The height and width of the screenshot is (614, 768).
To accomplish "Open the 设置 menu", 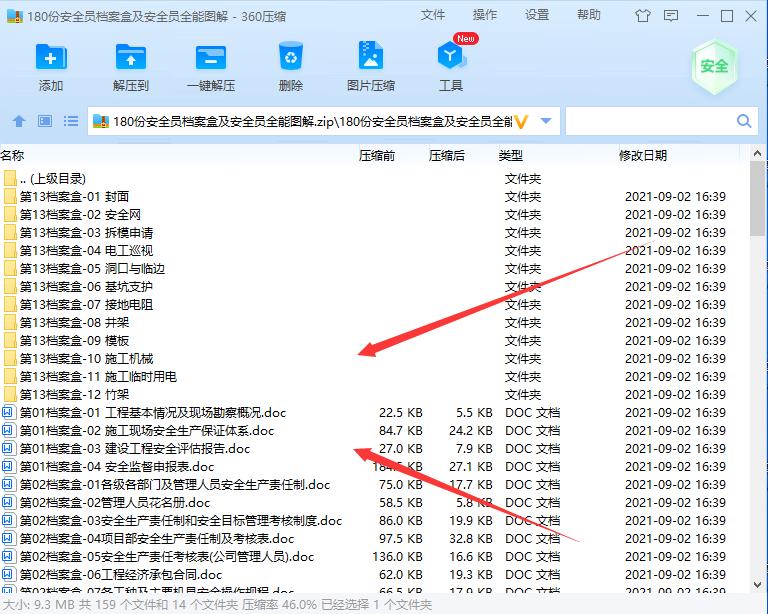I will point(537,15).
